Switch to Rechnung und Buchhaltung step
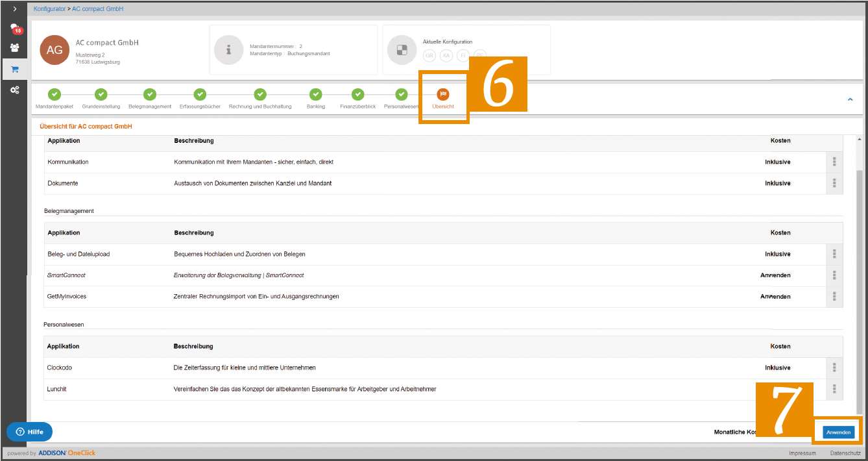868x461 pixels. coord(260,99)
